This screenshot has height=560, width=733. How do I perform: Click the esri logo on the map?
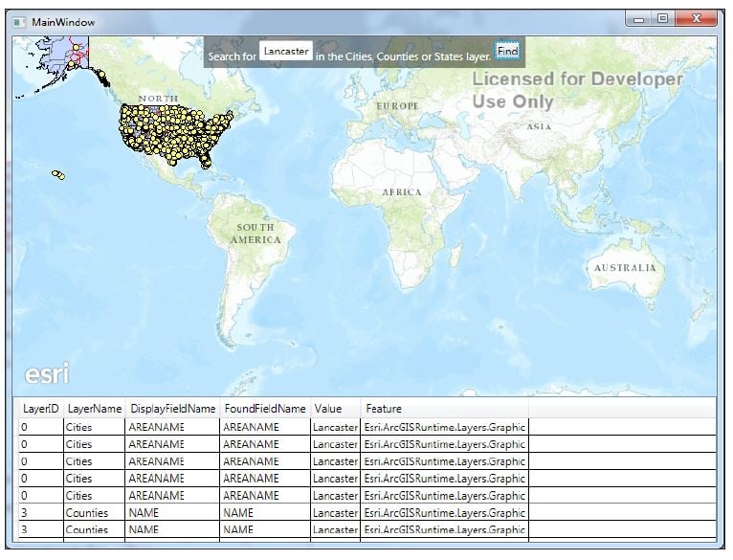[47, 373]
